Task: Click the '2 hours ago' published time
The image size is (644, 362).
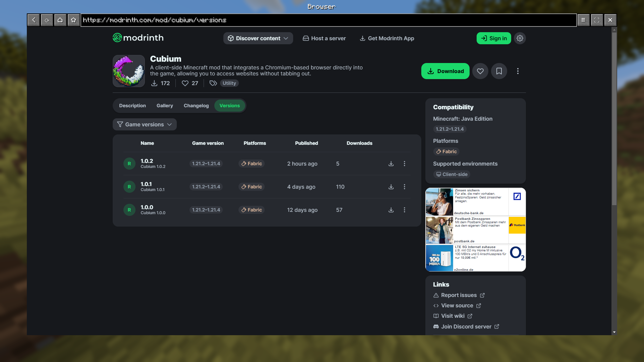Action: pyautogui.click(x=302, y=164)
